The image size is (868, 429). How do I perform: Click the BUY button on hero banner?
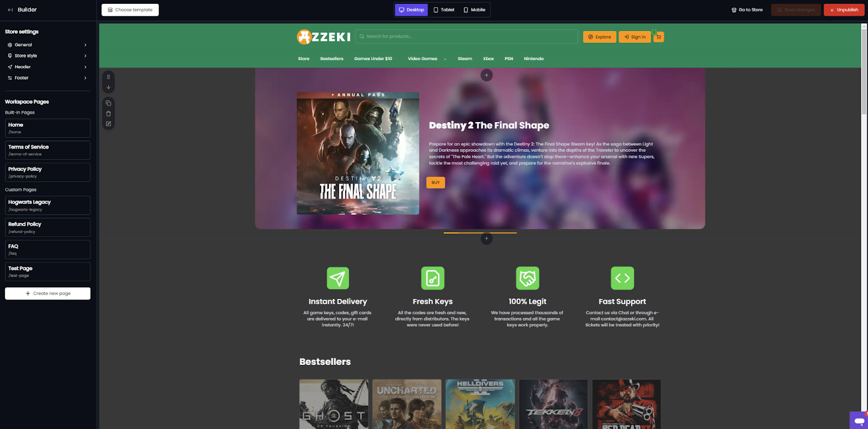pyautogui.click(x=436, y=183)
